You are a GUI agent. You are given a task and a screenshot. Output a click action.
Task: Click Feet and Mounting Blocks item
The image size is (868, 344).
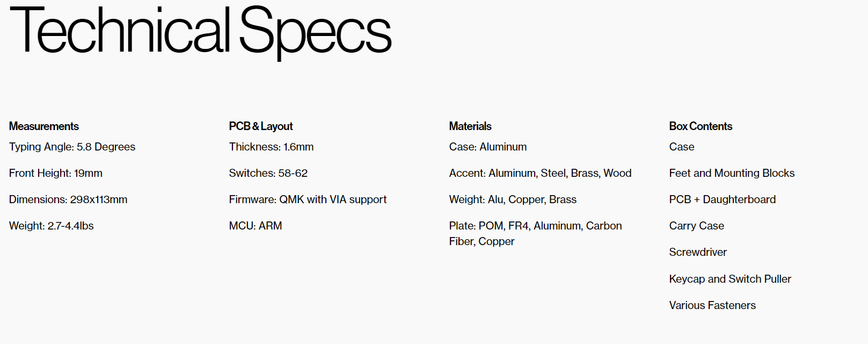click(732, 173)
